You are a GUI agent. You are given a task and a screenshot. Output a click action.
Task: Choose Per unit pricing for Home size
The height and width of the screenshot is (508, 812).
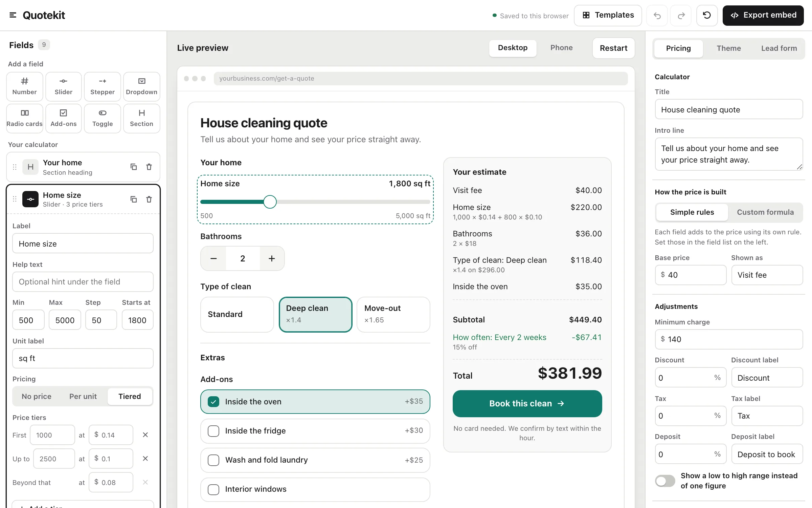click(x=83, y=396)
